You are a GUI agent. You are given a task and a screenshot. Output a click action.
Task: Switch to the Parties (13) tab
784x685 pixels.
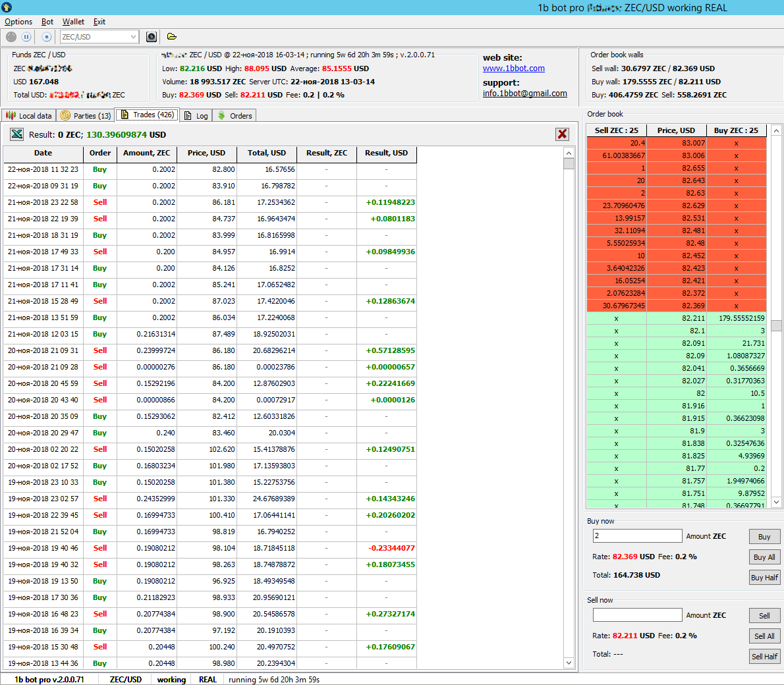click(86, 115)
